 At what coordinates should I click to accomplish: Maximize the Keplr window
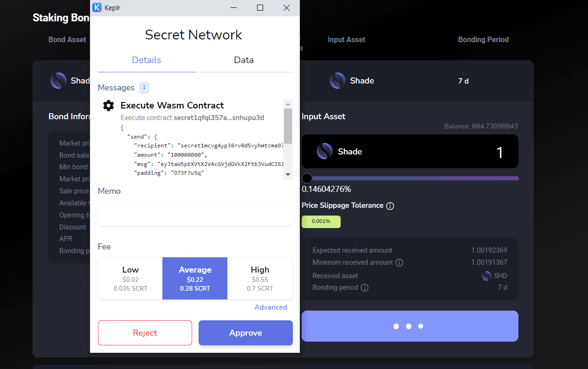tap(260, 7)
